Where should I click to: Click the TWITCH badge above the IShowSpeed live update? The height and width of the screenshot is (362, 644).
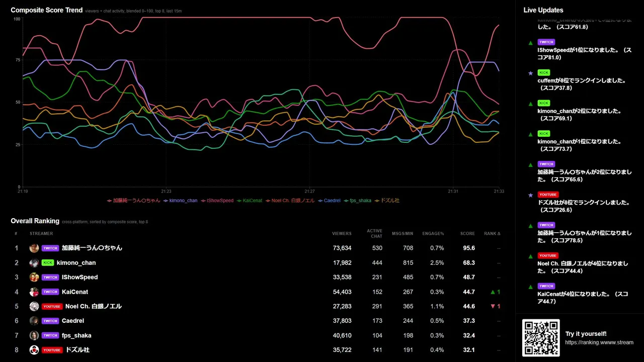coord(546,42)
